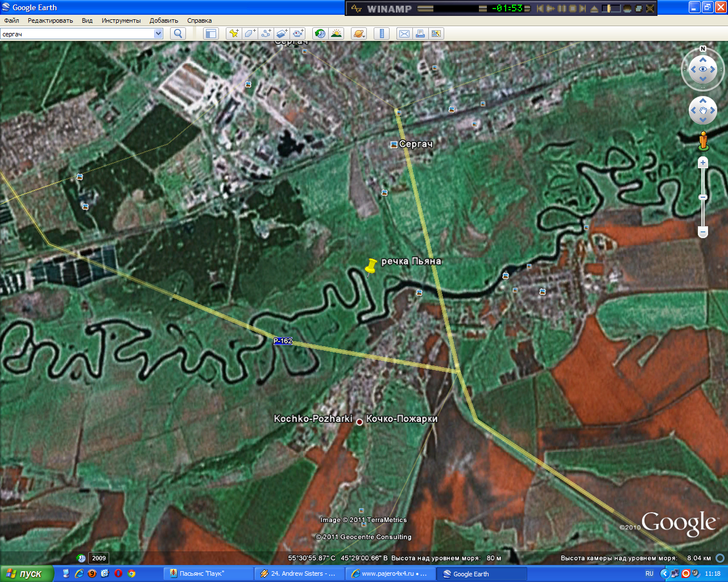This screenshot has width=728, height=582.
Task: Click the zoom out minus button
Action: 703,232
